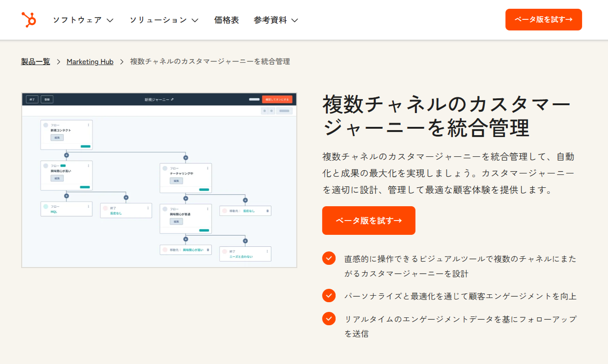
Task: Select the second circular control above the journey canvas
Action: (x=271, y=111)
